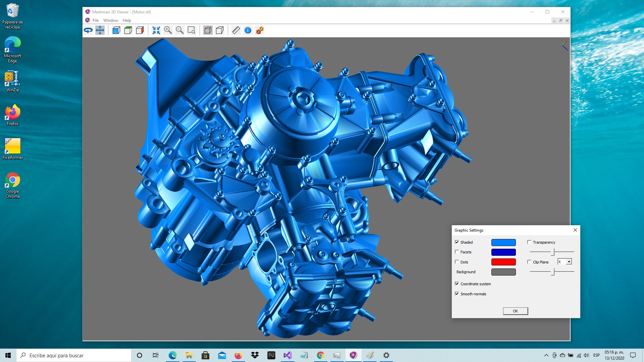
Task: Click the red Dots color swatch
Action: [503, 262]
